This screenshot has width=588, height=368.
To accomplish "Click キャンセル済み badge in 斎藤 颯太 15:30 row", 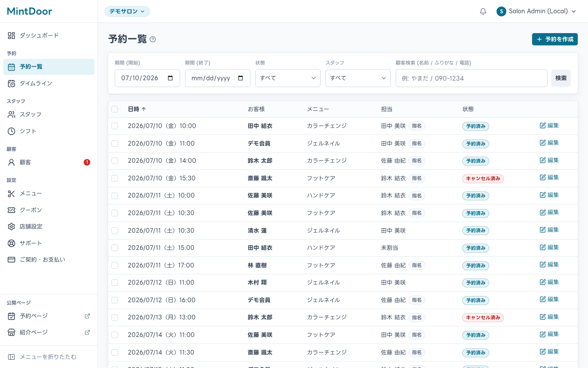I will [x=483, y=179].
